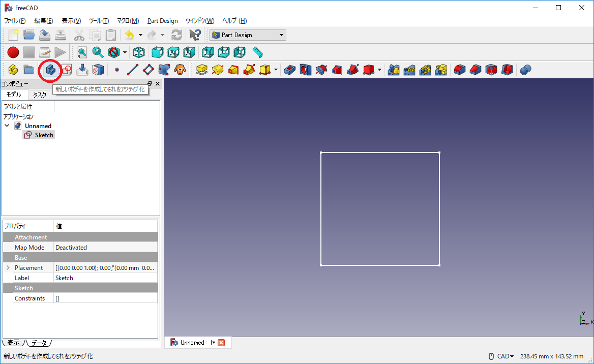The height and width of the screenshot is (364, 594).
Task: Open the 編集(E) menu
Action: pyautogui.click(x=44, y=21)
